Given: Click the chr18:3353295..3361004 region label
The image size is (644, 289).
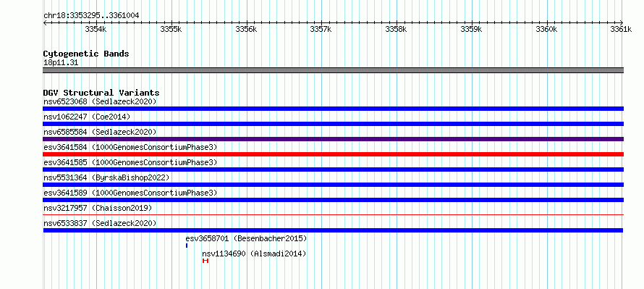Looking at the screenshot, I should click(x=91, y=15).
